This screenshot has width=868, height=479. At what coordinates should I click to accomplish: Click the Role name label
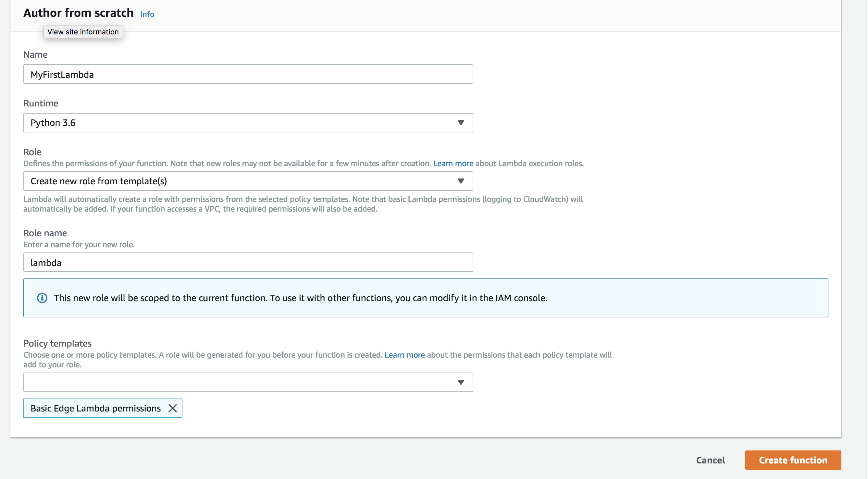(45, 233)
